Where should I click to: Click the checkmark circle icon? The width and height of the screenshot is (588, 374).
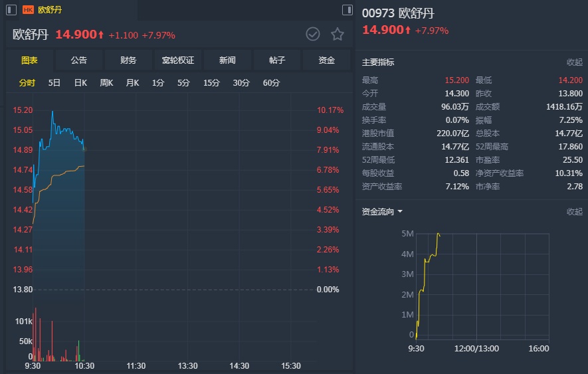(313, 35)
